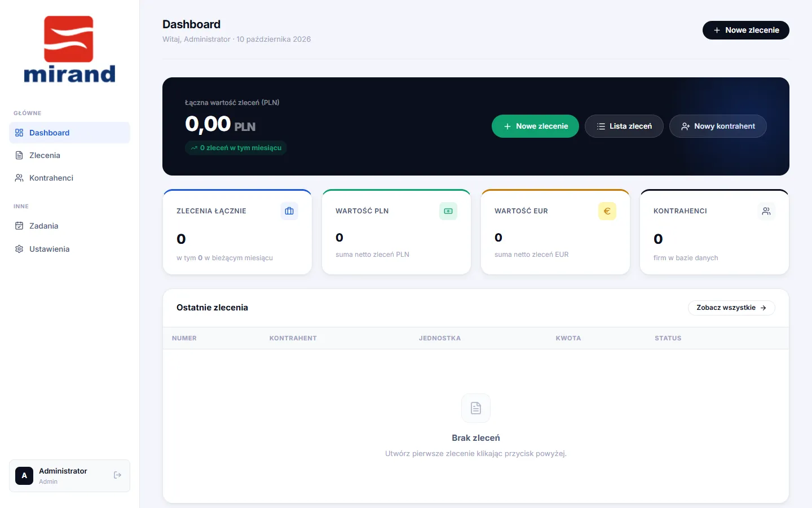Click the STATUS column header

[x=668, y=338]
